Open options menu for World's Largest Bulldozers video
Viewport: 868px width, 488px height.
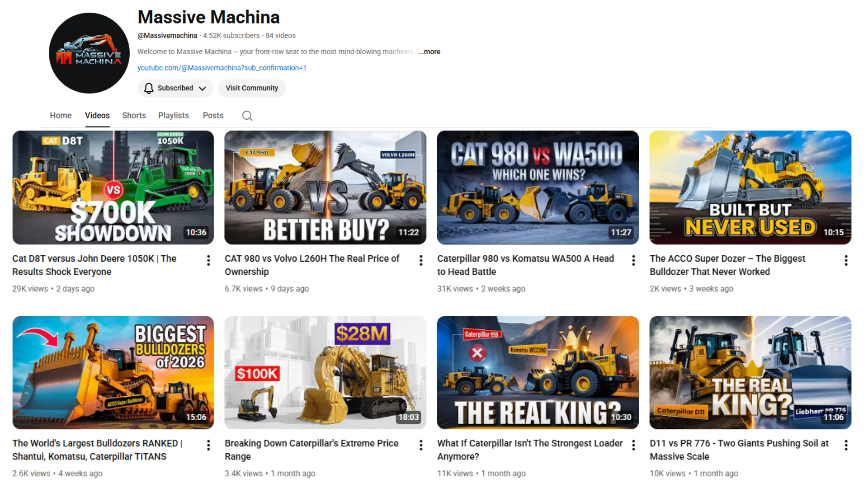point(208,445)
